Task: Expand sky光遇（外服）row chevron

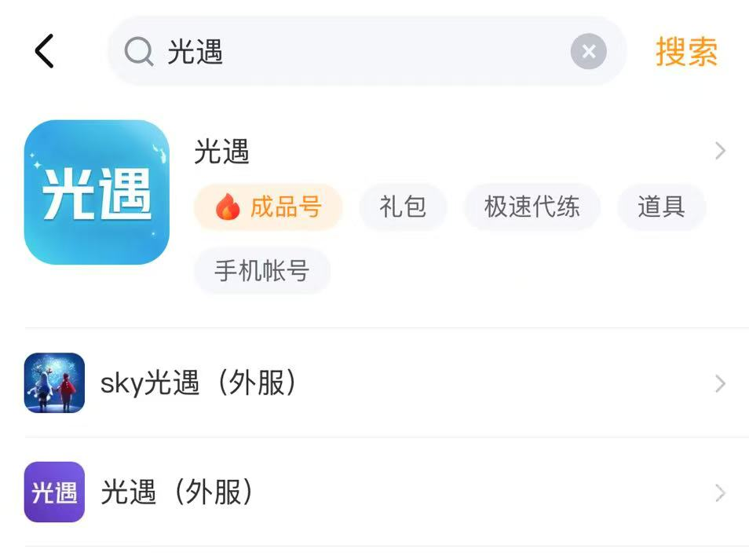Action: coord(720,383)
